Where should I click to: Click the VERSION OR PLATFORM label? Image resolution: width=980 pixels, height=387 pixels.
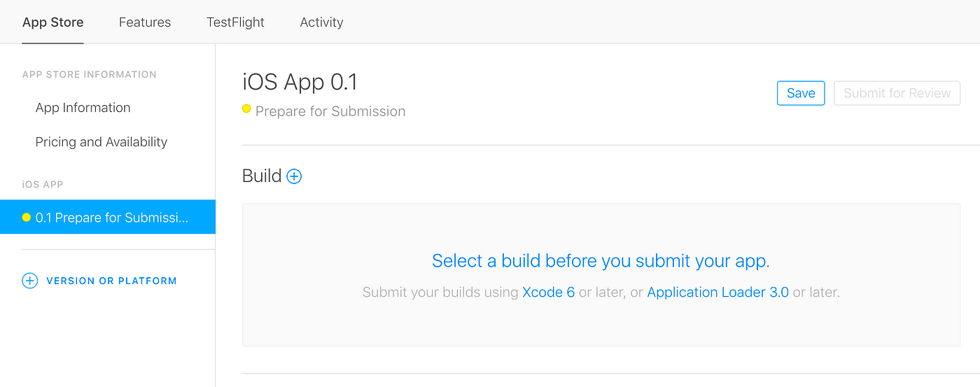click(x=111, y=281)
